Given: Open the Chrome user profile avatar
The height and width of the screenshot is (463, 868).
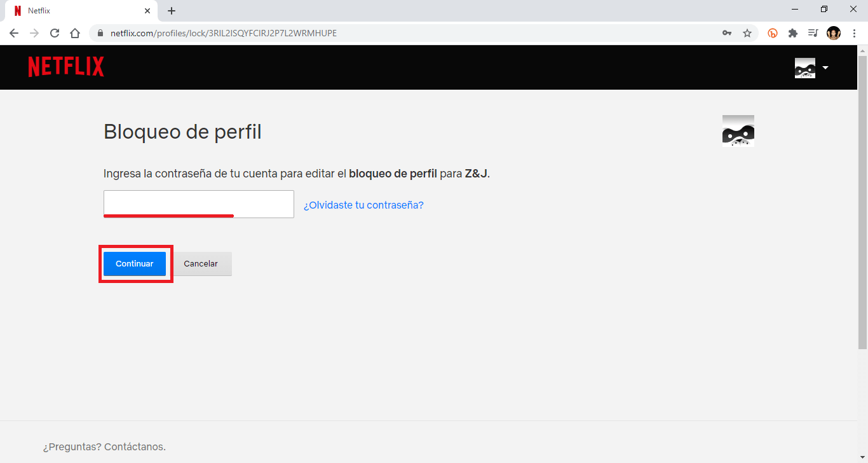Looking at the screenshot, I should (x=834, y=33).
